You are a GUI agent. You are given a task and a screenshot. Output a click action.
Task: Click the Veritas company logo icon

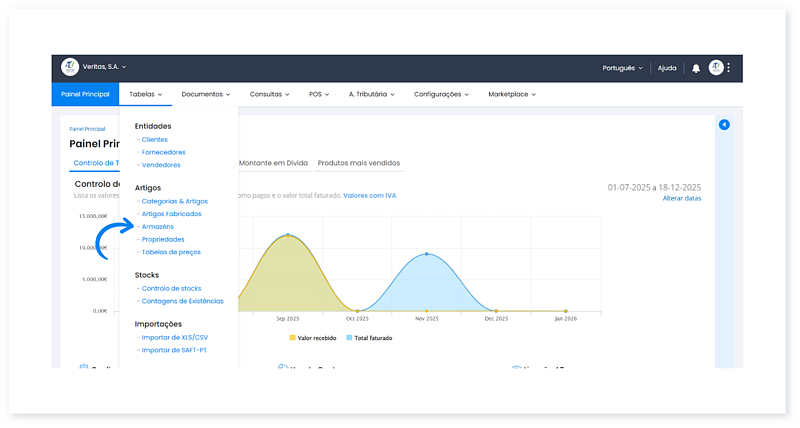point(70,68)
